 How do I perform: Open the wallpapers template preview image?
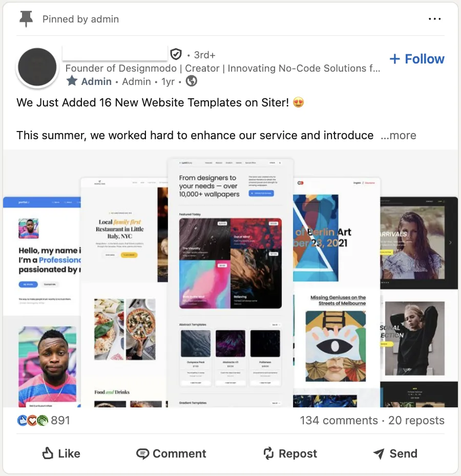(x=230, y=283)
